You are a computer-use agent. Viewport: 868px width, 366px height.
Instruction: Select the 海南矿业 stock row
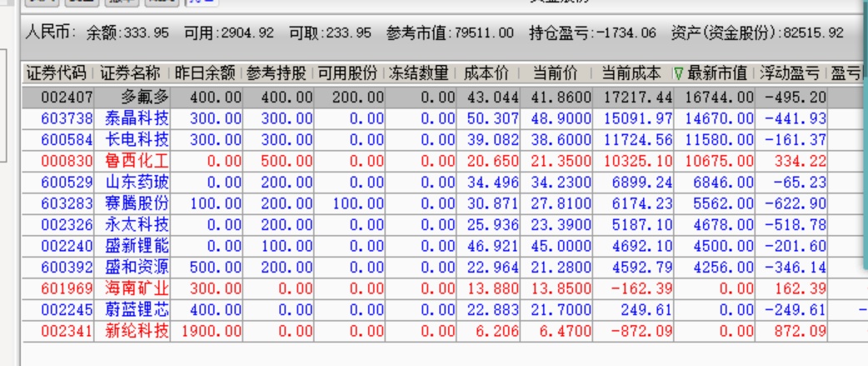pyautogui.click(x=441, y=288)
